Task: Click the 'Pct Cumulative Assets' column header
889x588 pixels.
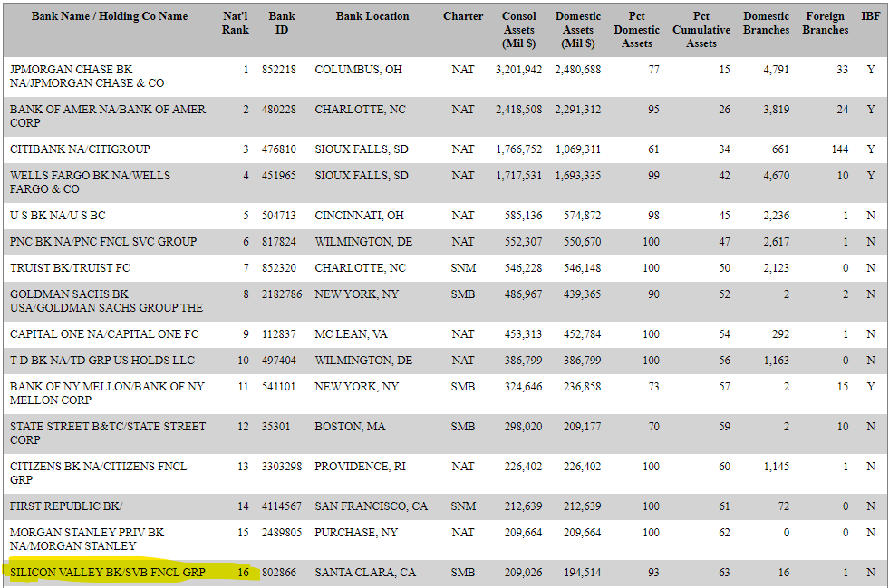Action: [701, 30]
